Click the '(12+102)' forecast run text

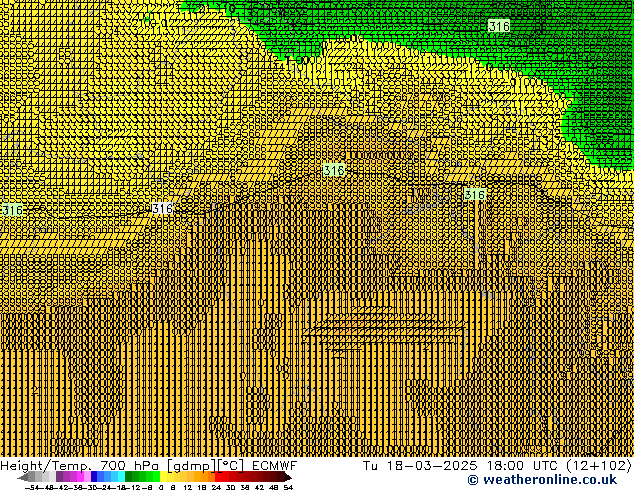pyautogui.click(x=599, y=466)
